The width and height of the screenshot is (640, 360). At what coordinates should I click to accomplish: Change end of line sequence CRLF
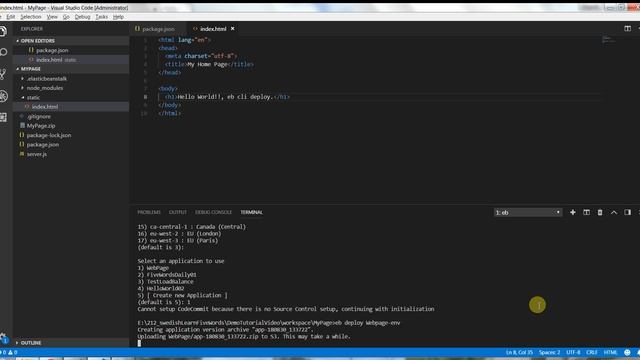[x=591, y=352]
